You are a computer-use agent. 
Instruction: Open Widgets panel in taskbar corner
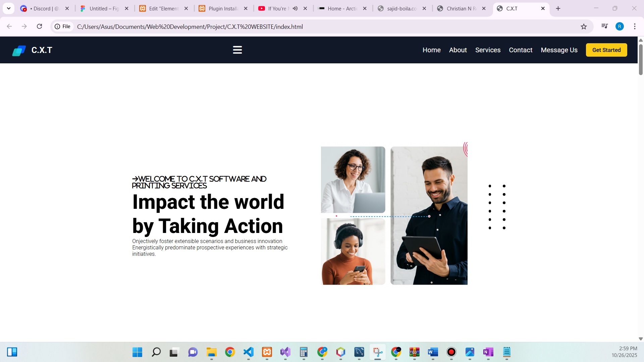12,352
